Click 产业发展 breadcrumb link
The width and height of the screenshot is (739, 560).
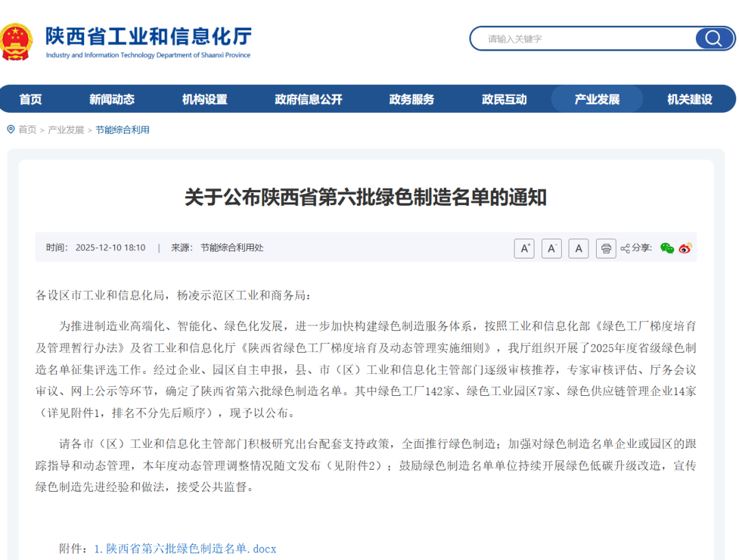pos(66,130)
